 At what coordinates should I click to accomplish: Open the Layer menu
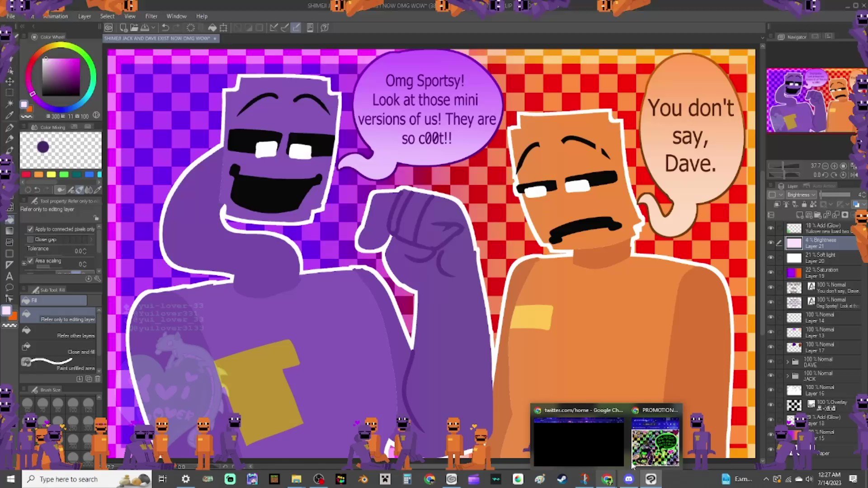click(84, 16)
